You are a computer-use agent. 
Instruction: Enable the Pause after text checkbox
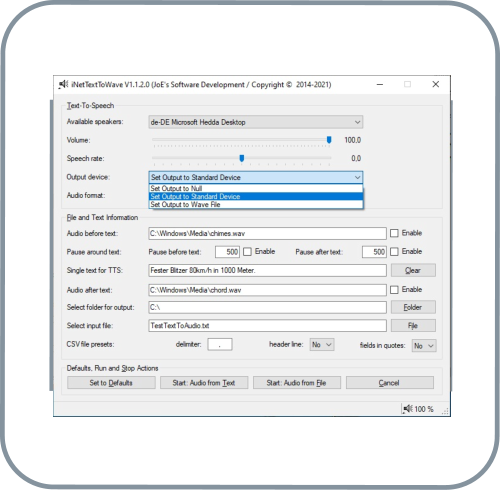coord(394,252)
